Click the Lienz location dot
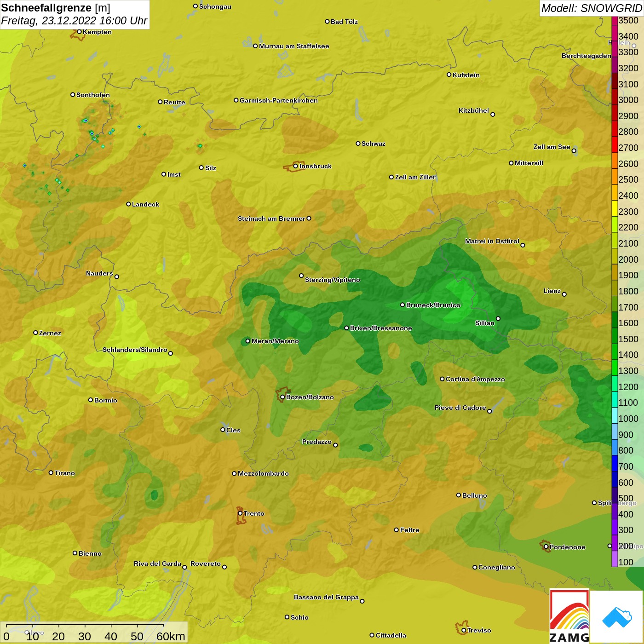Image resolution: width=644 pixels, height=644 pixels. click(564, 294)
